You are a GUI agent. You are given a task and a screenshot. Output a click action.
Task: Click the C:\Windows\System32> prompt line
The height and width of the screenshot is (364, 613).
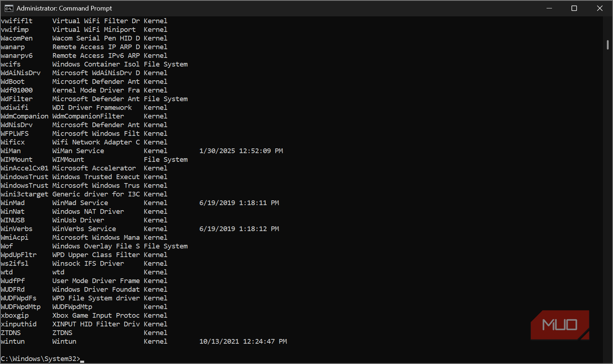[40, 359]
